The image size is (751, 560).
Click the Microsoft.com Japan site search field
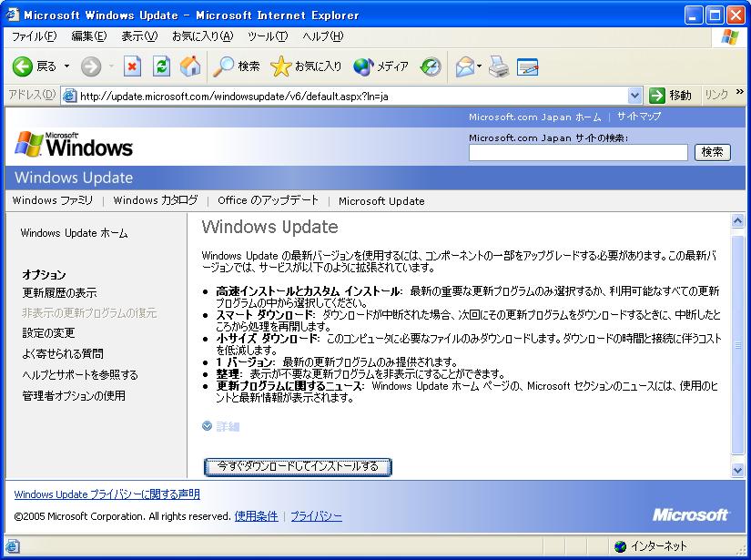pos(578,152)
